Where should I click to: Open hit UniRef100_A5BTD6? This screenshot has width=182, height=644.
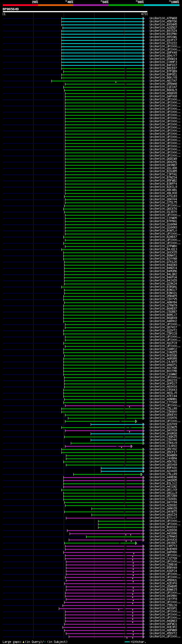point(163,22)
